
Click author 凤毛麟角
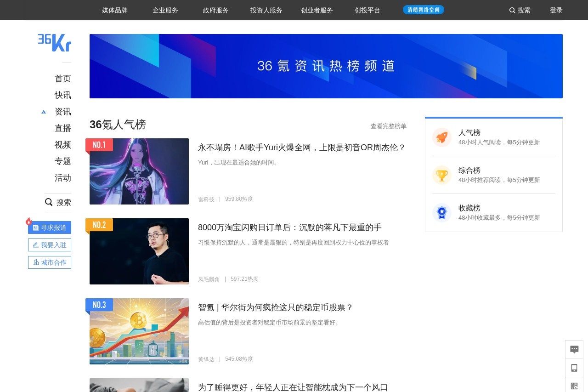(209, 279)
